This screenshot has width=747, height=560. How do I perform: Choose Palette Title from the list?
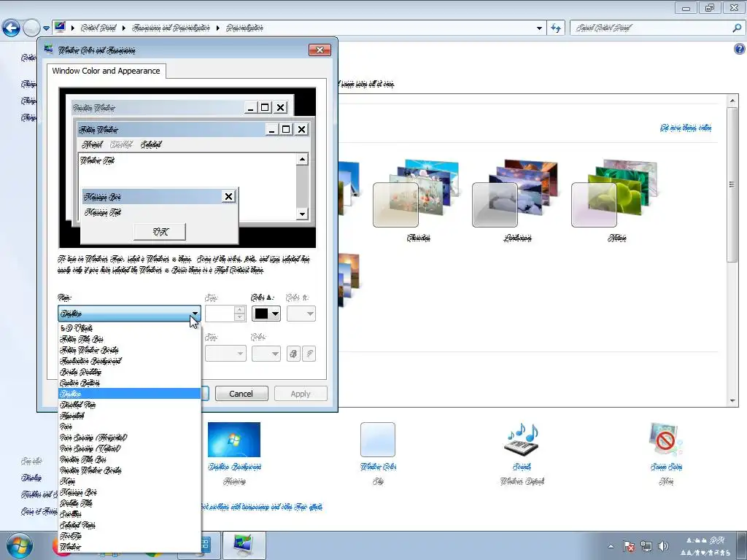click(130, 503)
